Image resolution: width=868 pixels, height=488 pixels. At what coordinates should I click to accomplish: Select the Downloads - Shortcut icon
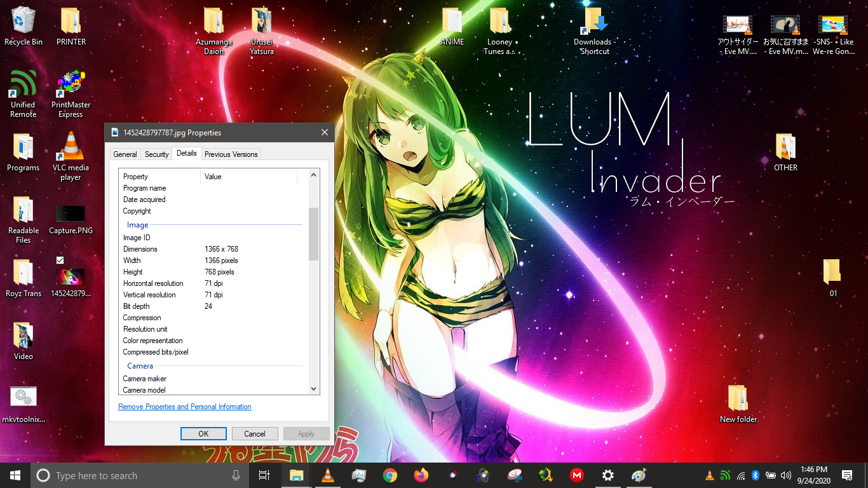[x=595, y=31]
